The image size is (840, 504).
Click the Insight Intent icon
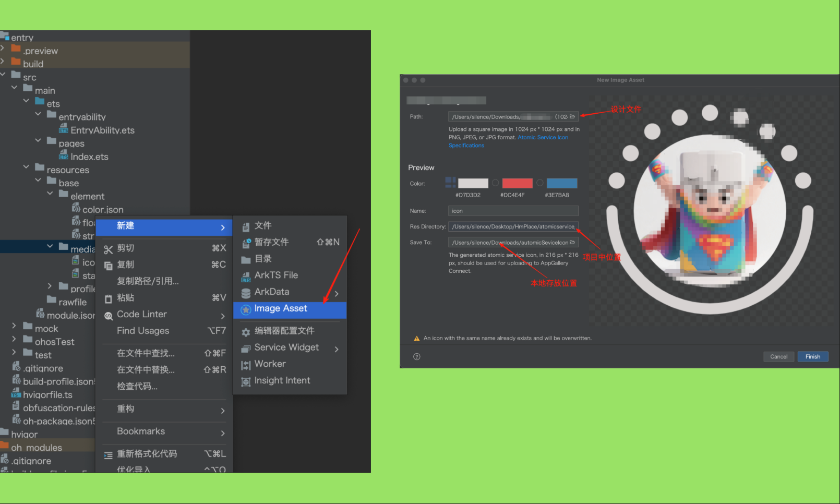pos(246,382)
